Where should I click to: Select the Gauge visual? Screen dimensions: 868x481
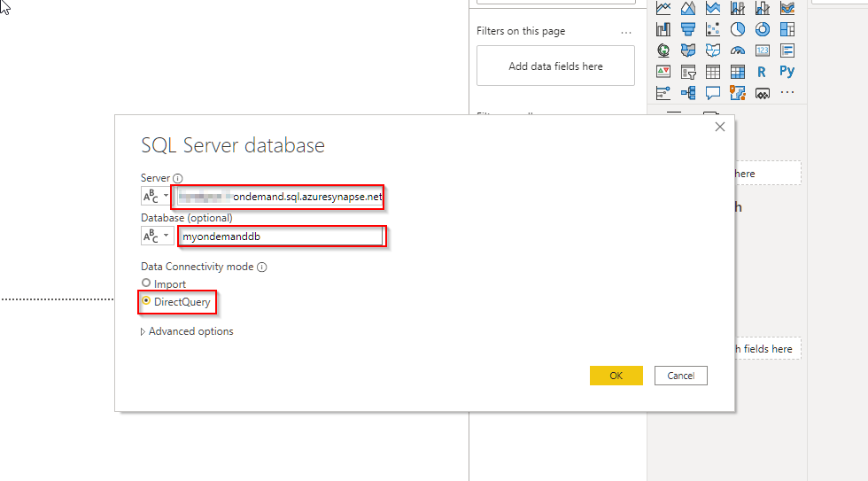pyautogui.click(x=737, y=50)
